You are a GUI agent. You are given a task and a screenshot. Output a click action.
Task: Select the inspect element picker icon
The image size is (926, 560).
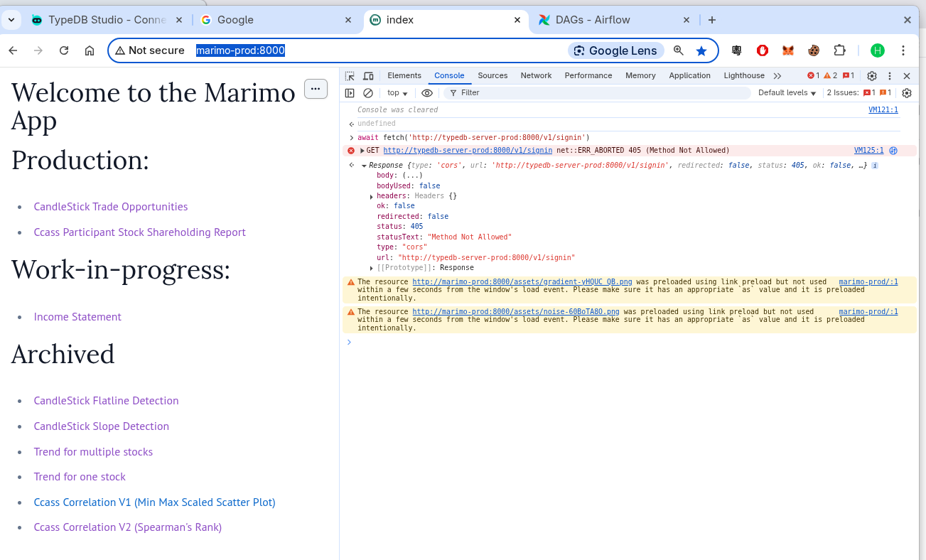(350, 76)
